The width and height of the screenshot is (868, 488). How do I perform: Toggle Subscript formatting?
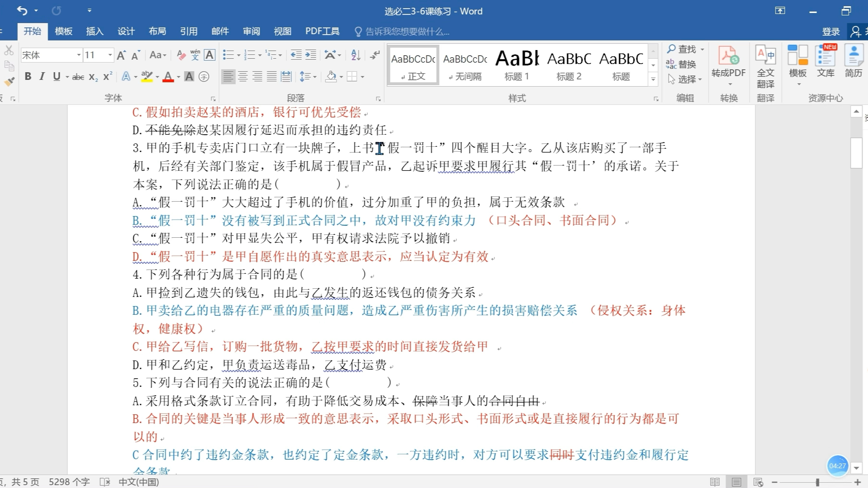tap(93, 77)
